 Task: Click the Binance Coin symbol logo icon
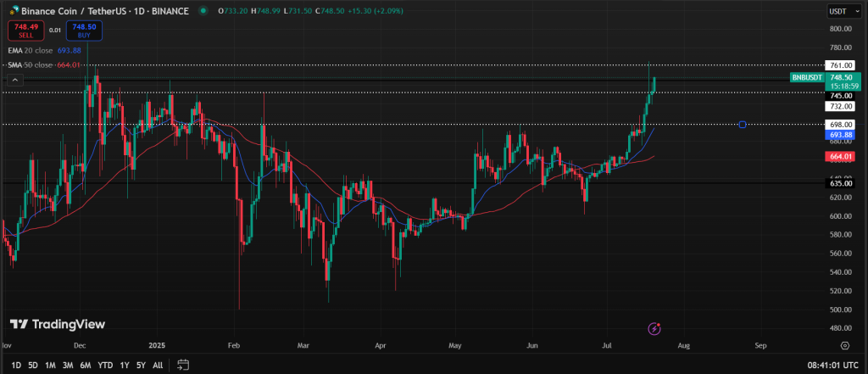click(x=14, y=10)
